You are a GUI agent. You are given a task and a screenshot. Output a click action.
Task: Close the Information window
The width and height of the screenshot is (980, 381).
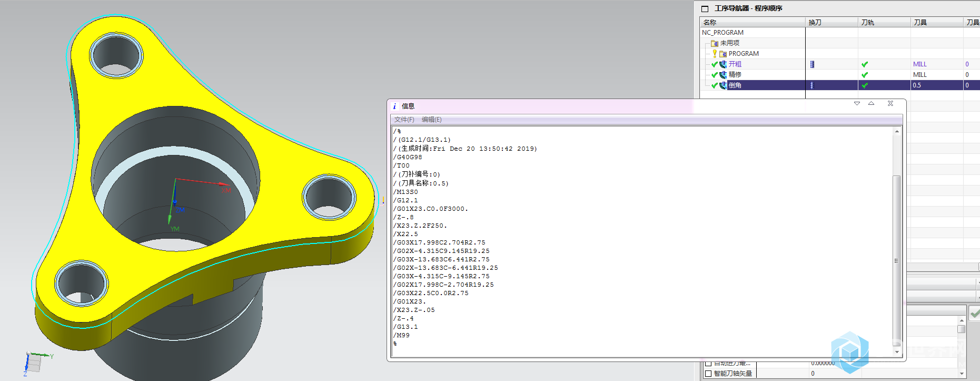[890, 103]
